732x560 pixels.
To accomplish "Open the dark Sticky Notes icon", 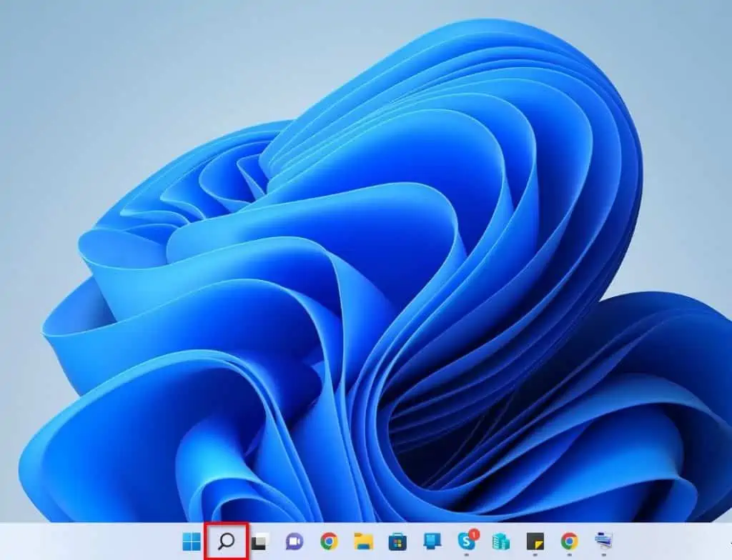I will [x=535, y=541].
